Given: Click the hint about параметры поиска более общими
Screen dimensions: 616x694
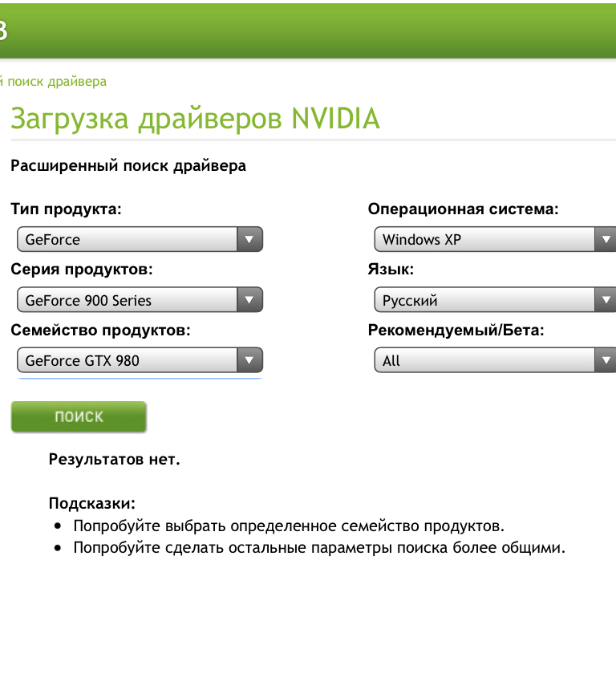Looking at the screenshot, I should [319, 549].
